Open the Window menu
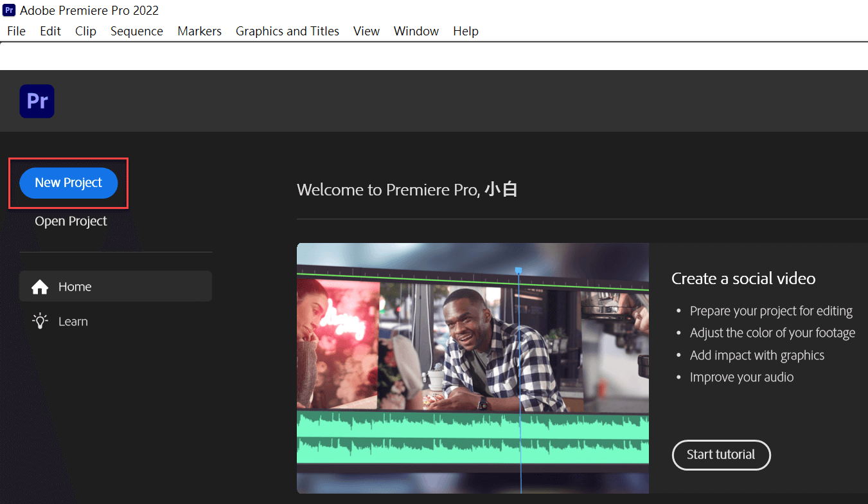Viewport: 868px width, 504px height. [416, 31]
